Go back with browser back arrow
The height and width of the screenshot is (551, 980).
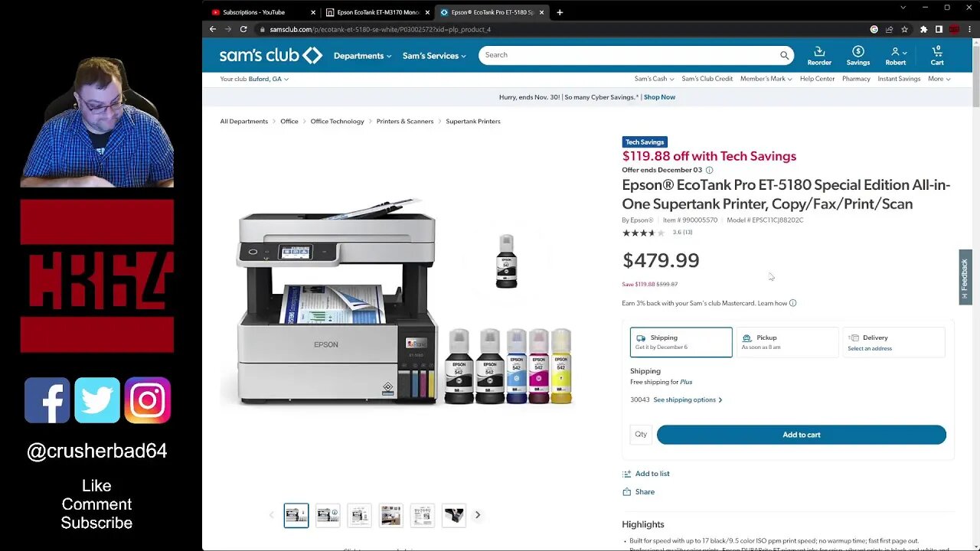pos(213,29)
